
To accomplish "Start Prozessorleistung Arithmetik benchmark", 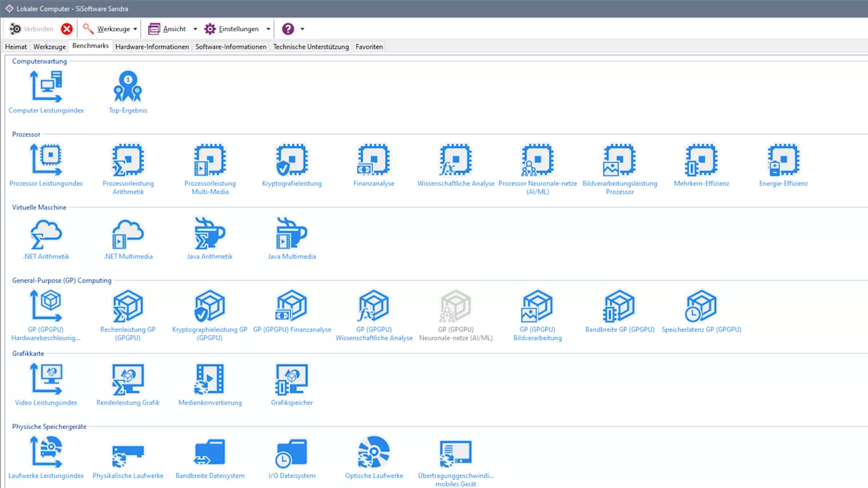I will click(128, 169).
